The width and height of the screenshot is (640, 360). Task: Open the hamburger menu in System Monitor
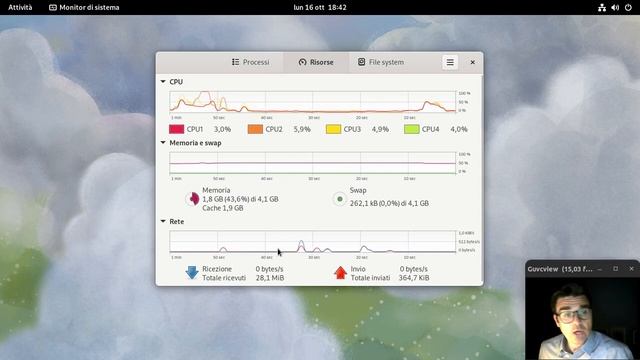point(450,62)
